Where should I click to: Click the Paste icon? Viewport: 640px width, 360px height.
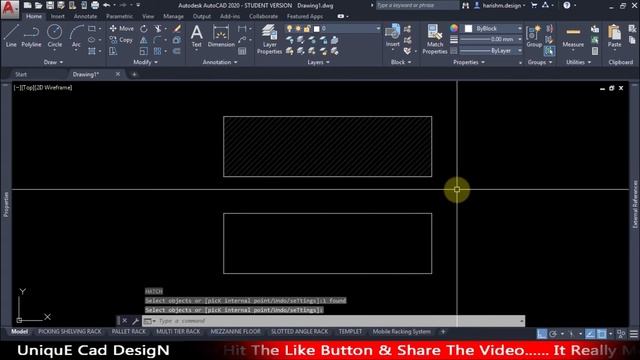point(614,36)
